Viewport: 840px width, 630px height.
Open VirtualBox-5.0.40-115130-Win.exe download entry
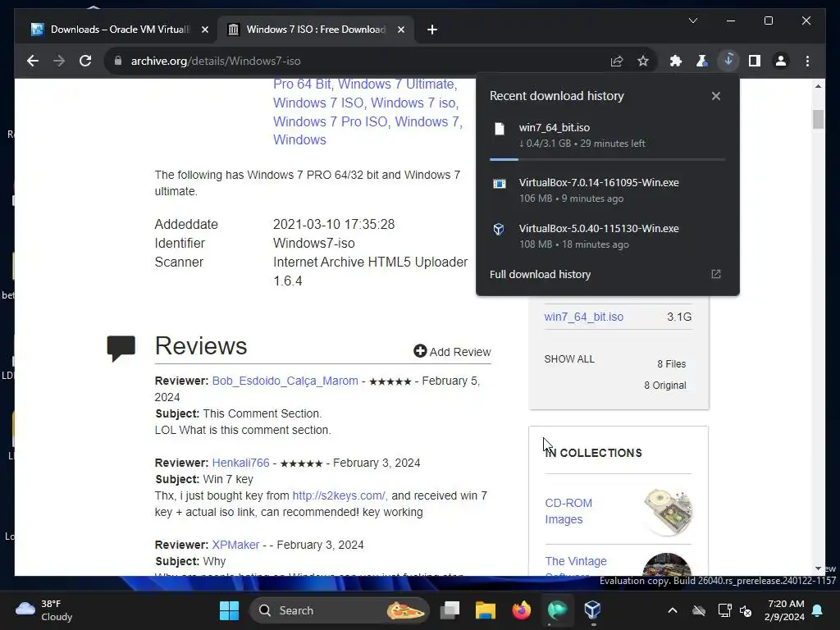point(608,236)
